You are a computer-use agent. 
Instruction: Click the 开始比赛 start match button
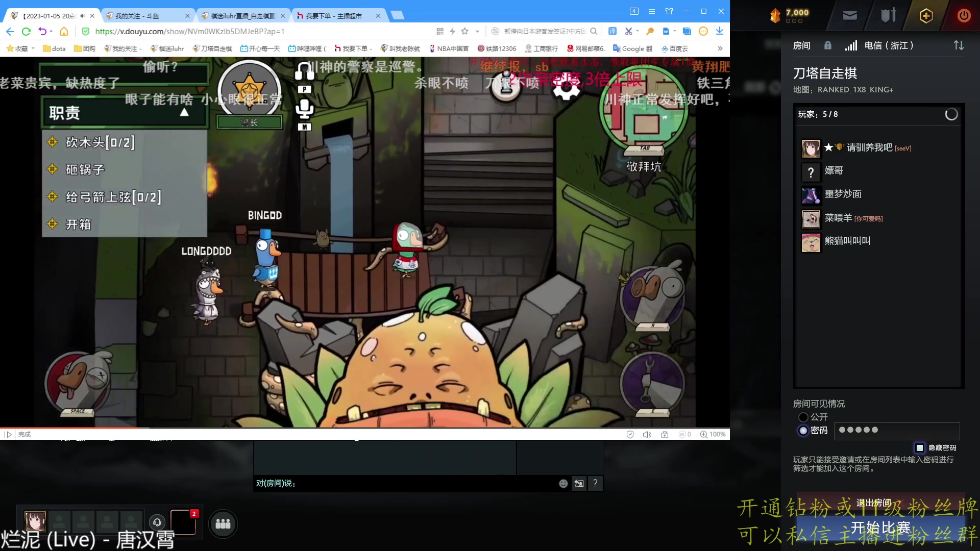[x=880, y=528]
